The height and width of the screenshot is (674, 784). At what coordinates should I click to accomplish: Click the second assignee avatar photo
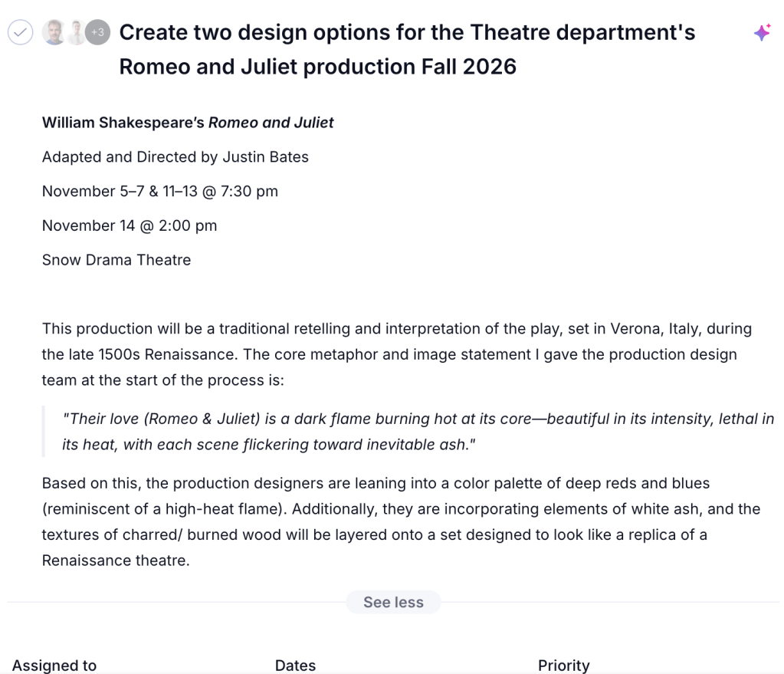click(x=76, y=32)
